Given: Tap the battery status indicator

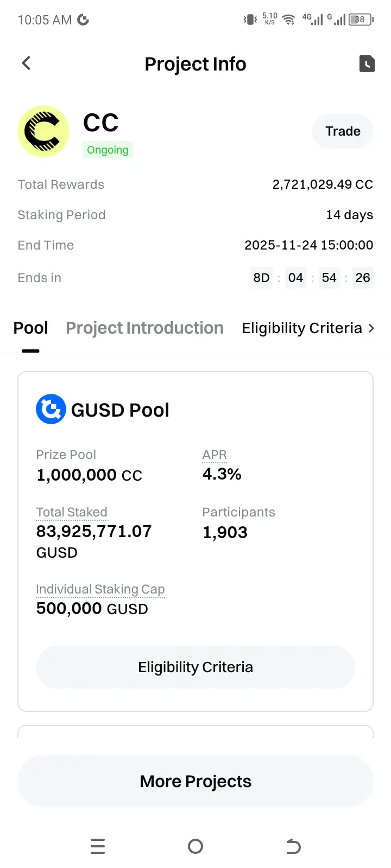Looking at the screenshot, I should point(361,20).
